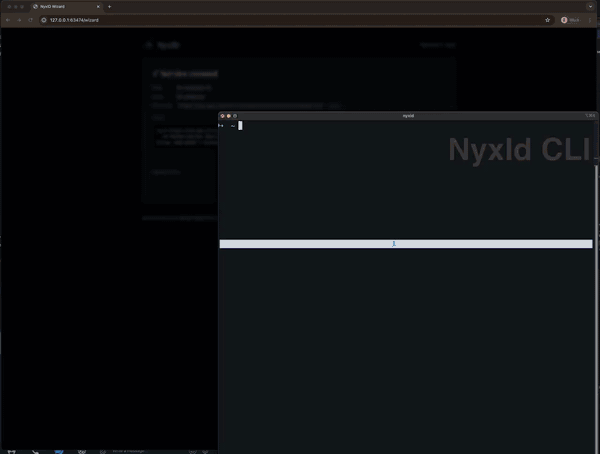Focus the address bar showing 127.0.0.1:63474/wizard
The width and height of the screenshot is (600, 454).
click(x=295, y=20)
